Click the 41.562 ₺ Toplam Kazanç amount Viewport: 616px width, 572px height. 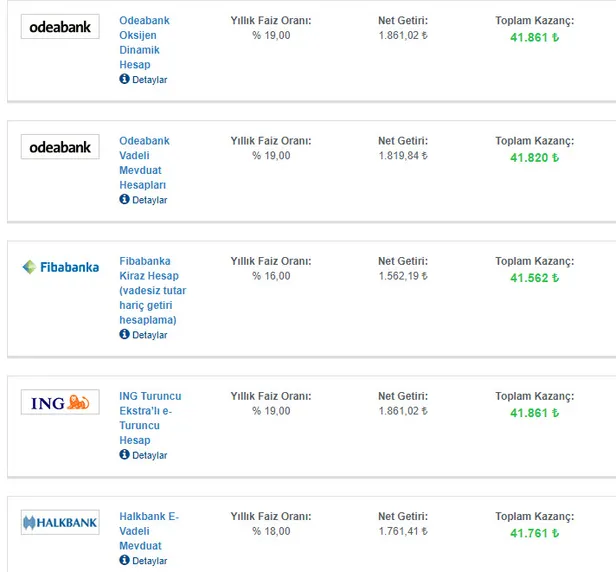pyautogui.click(x=535, y=278)
